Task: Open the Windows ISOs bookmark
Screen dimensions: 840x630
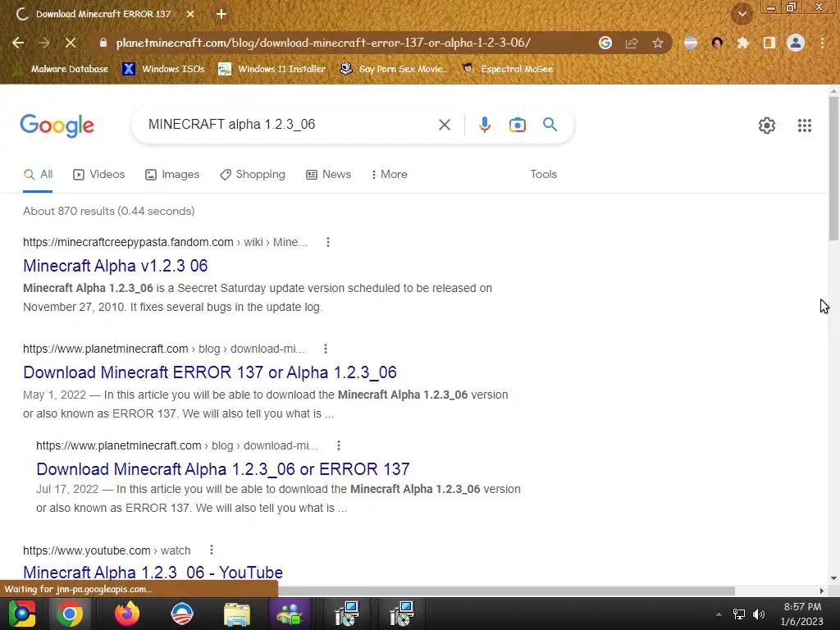Action: [x=163, y=69]
